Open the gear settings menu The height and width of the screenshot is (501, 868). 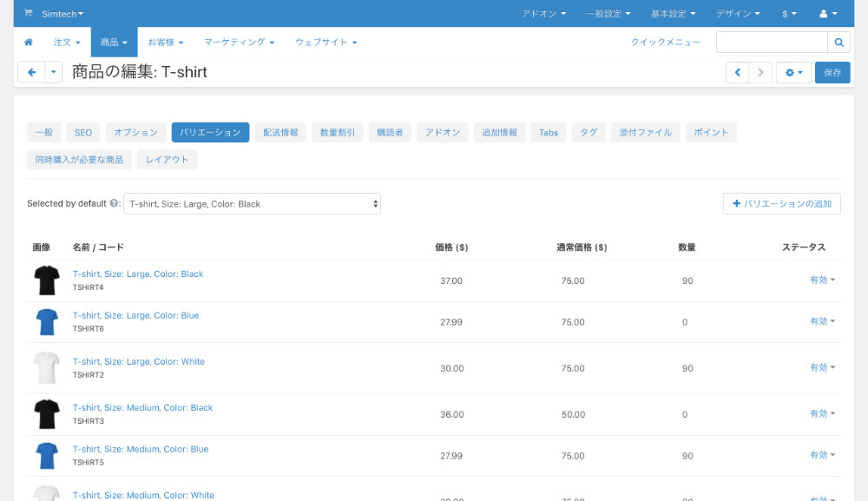pyautogui.click(x=794, y=73)
